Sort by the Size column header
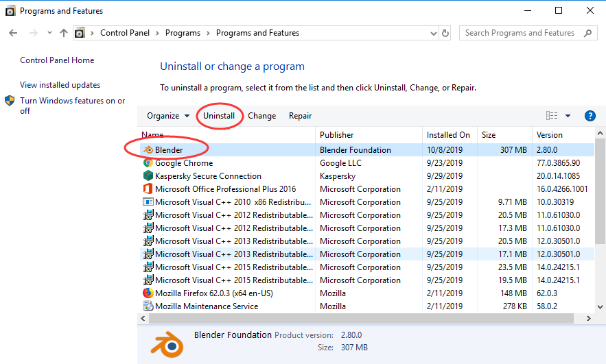 point(504,135)
